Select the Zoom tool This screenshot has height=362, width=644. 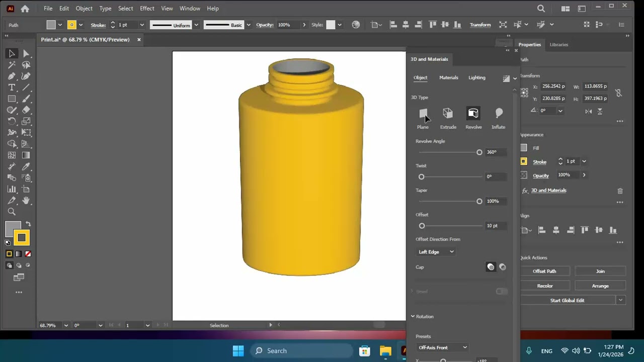pos(12,212)
